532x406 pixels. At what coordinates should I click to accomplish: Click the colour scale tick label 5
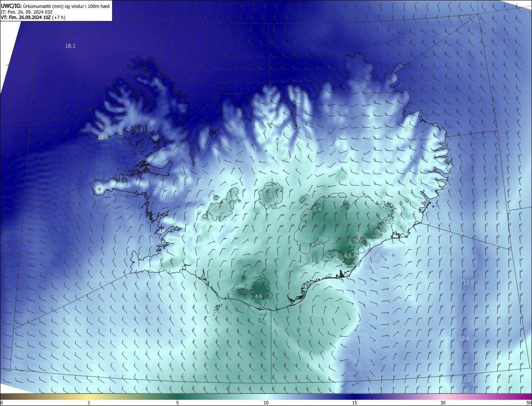tap(177, 403)
